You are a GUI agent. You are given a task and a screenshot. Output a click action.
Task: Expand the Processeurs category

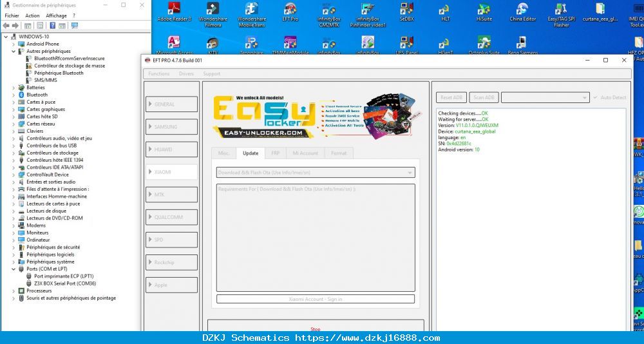[x=14, y=291]
